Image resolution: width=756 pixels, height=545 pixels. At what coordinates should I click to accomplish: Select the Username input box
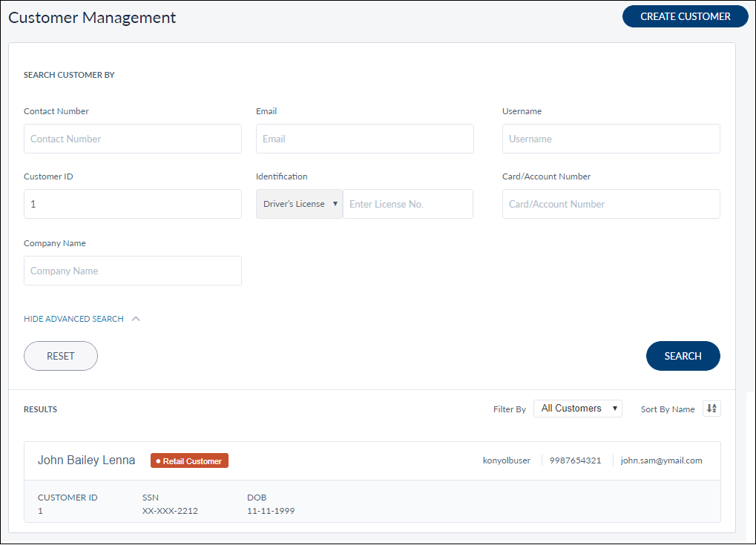coord(611,139)
